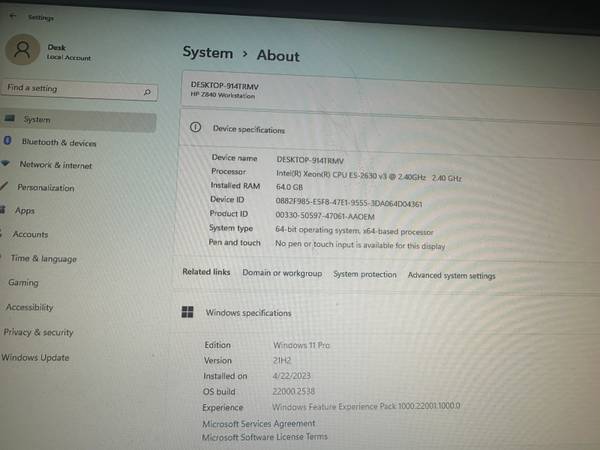Navigate to System in the breadcrumb
The width and height of the screenshot is (600, 450).
(x=207, y=54)
